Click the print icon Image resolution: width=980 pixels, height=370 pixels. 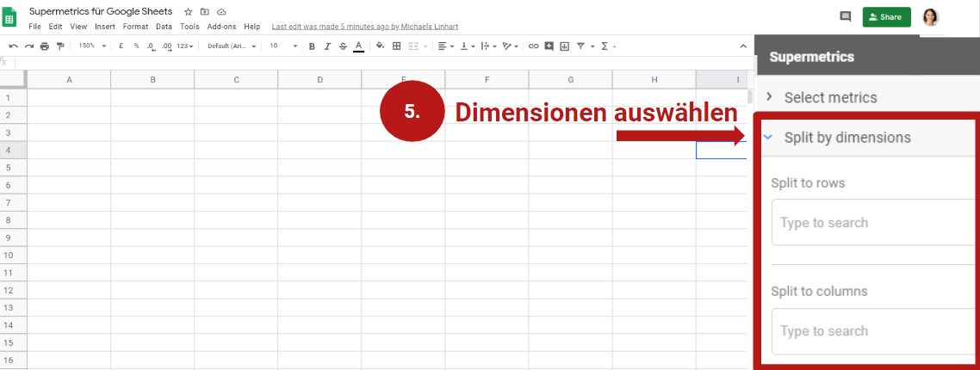[x=45, y=46]
